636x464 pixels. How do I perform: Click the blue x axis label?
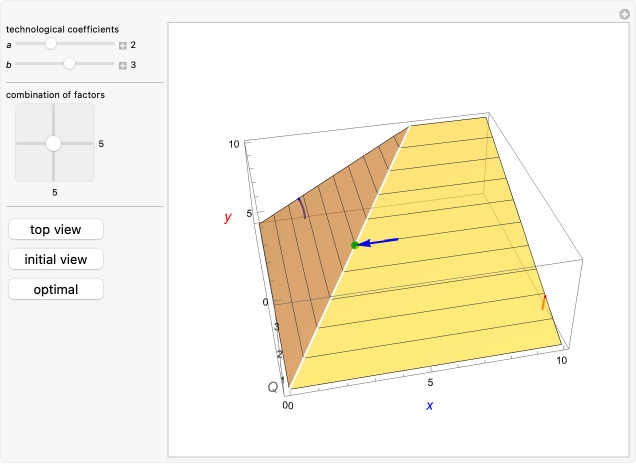coord(430,405)
